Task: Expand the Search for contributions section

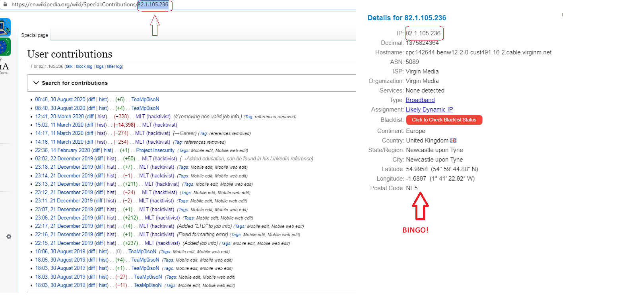Action: pos(71,83)
